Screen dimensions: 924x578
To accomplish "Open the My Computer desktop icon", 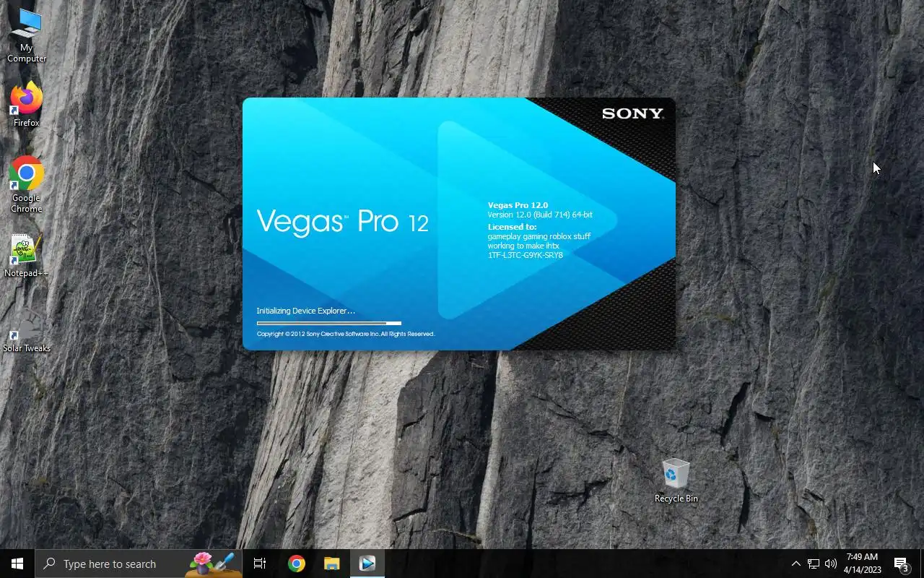I will pyautogui.click(x=26, y=35).
